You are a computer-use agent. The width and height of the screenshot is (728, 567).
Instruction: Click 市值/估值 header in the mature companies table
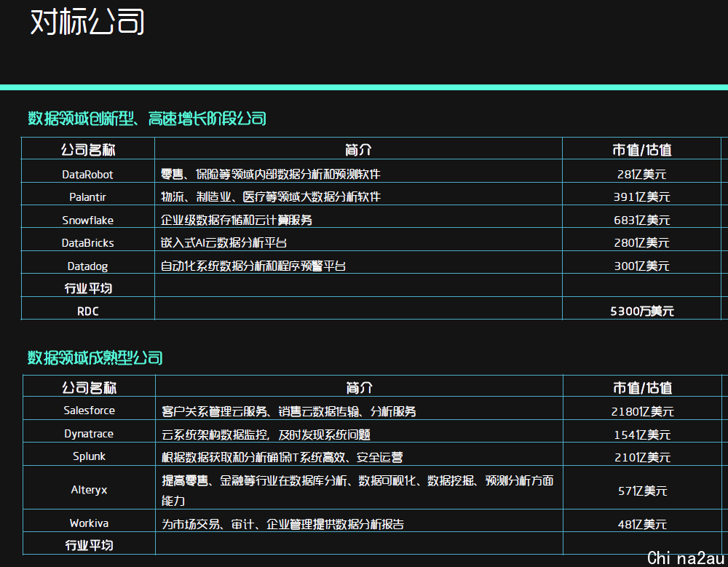coord(643,388)
